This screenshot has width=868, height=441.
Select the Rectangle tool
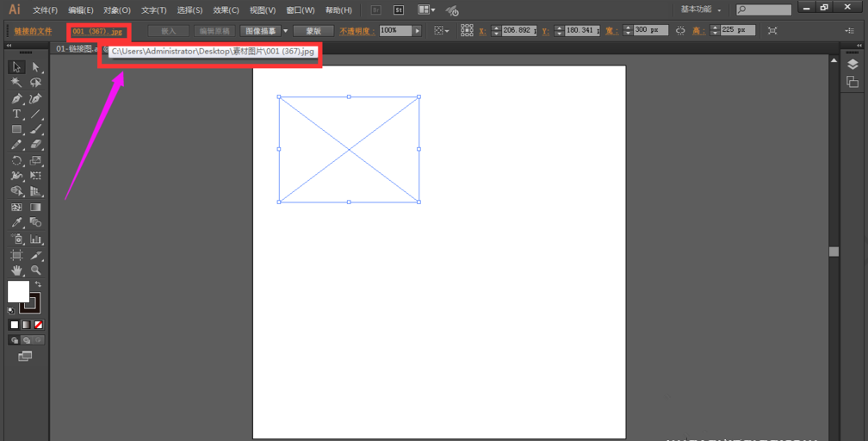[16, 130]
